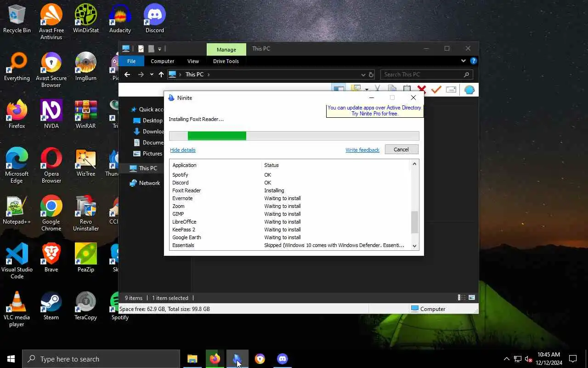Open TeraCopy desktop icon

pos(86,306)
